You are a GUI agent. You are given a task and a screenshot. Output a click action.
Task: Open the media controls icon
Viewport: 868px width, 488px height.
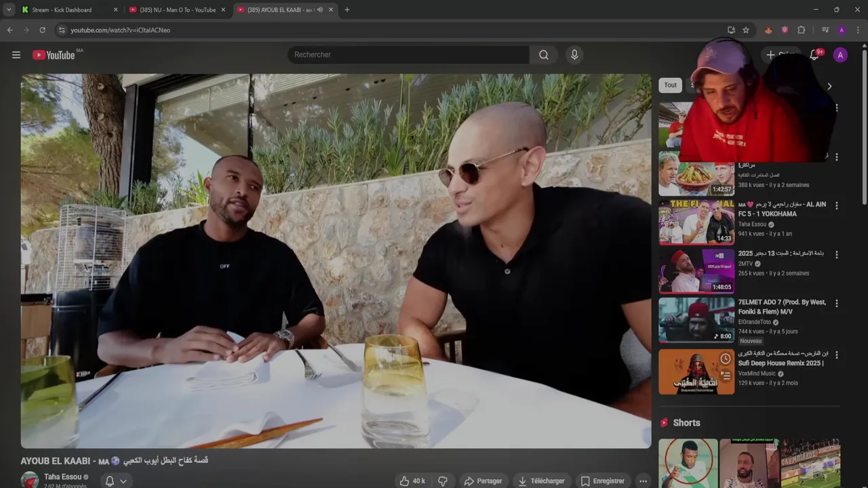pyautogui.click(x=825, y=30)
